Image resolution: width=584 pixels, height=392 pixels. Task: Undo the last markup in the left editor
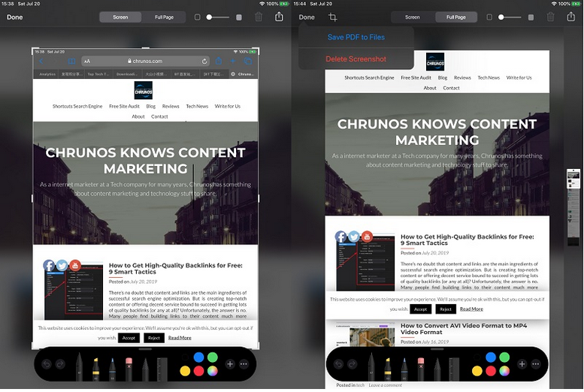coord(47,363)
